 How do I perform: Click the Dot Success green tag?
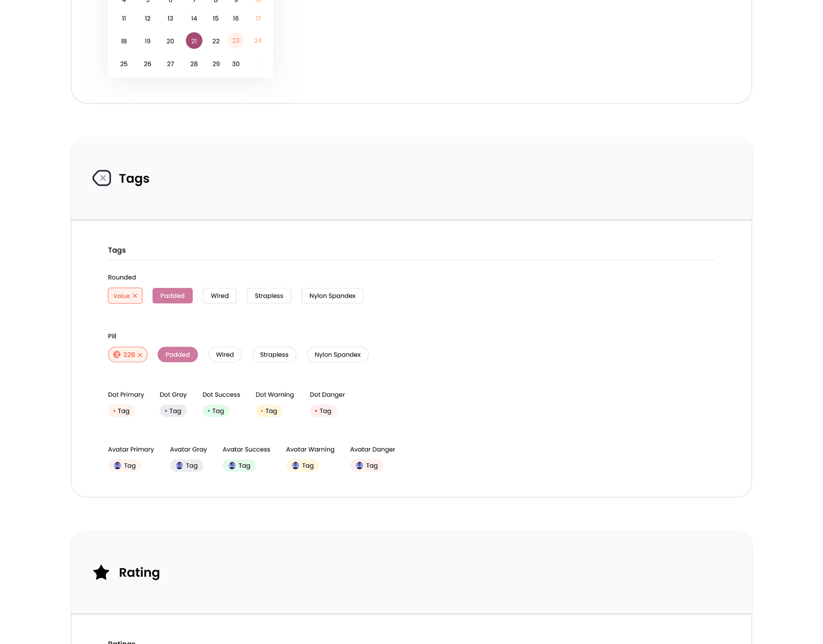coord(216,411)
